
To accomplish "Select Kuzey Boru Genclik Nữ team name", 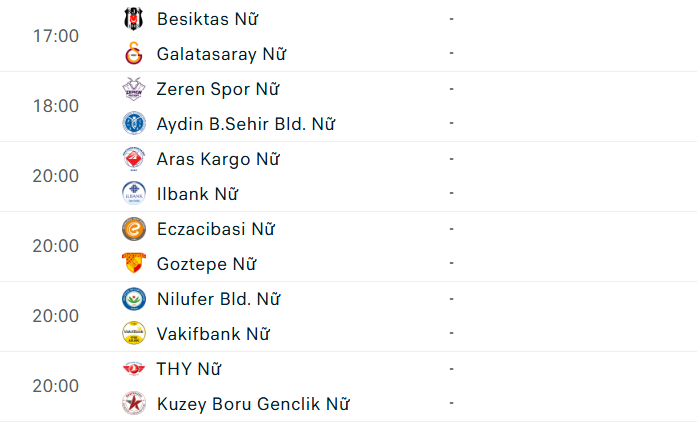I will pyautogui.click(x=253, y=404).
